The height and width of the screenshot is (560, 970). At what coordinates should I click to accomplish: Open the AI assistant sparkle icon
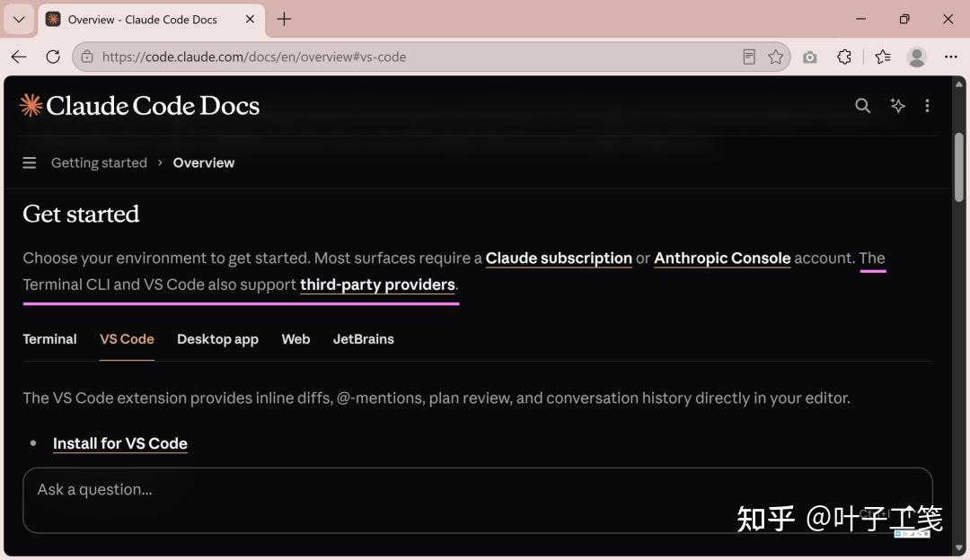[897, 106]
